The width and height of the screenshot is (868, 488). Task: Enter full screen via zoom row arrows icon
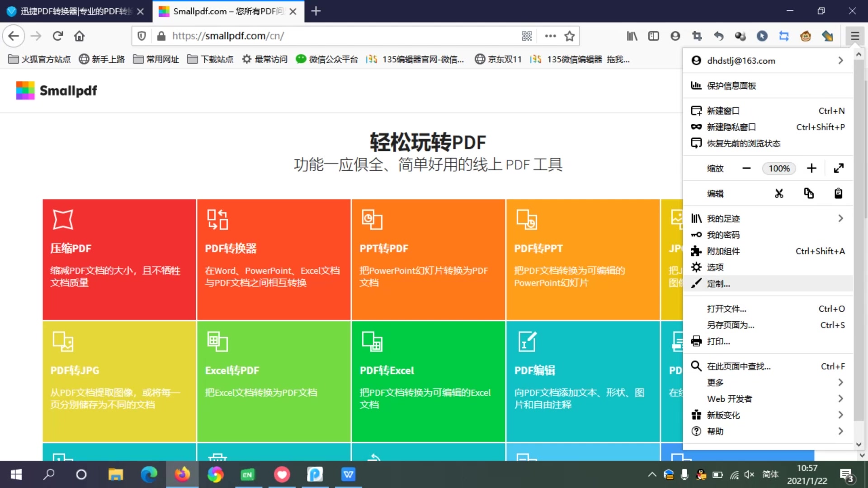click(839, 168)
